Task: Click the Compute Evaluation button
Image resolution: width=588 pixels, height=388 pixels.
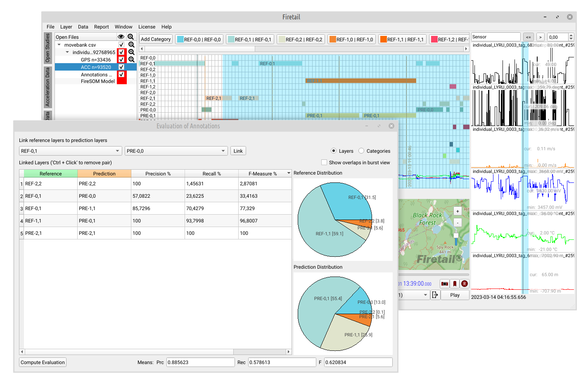Action: [x=43, y=362]
